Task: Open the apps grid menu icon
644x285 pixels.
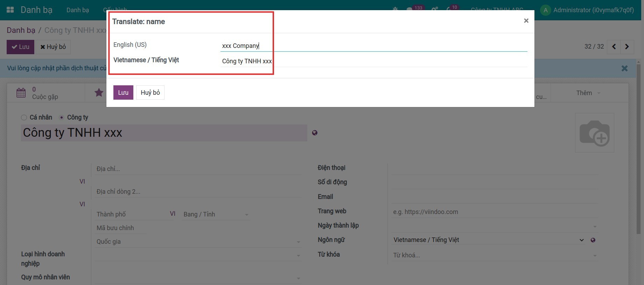Action: tap(10, 10)
